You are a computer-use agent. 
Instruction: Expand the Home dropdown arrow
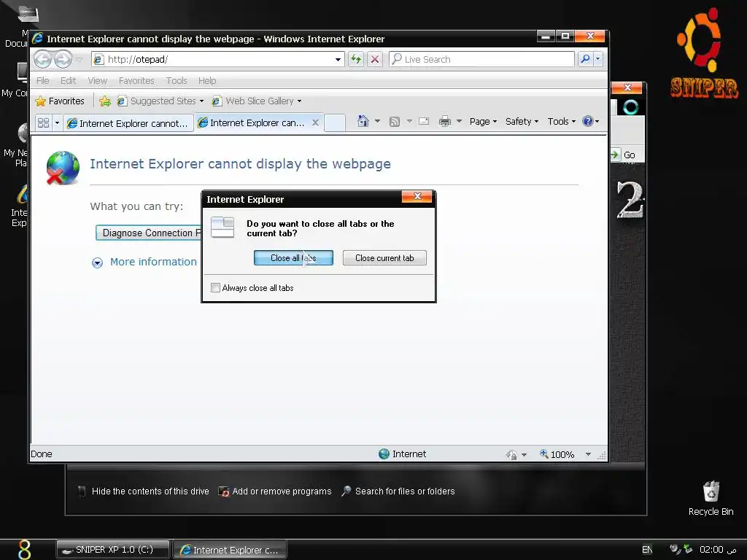(377, 122)
